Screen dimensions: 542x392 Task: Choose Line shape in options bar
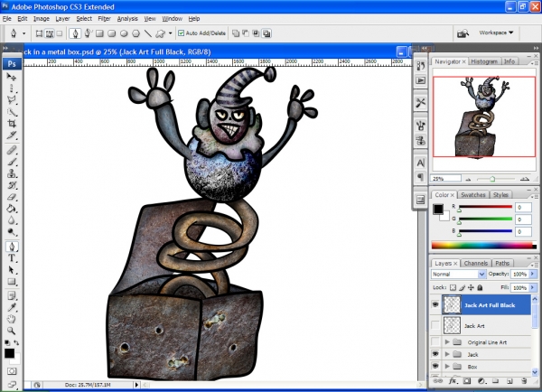148,33
